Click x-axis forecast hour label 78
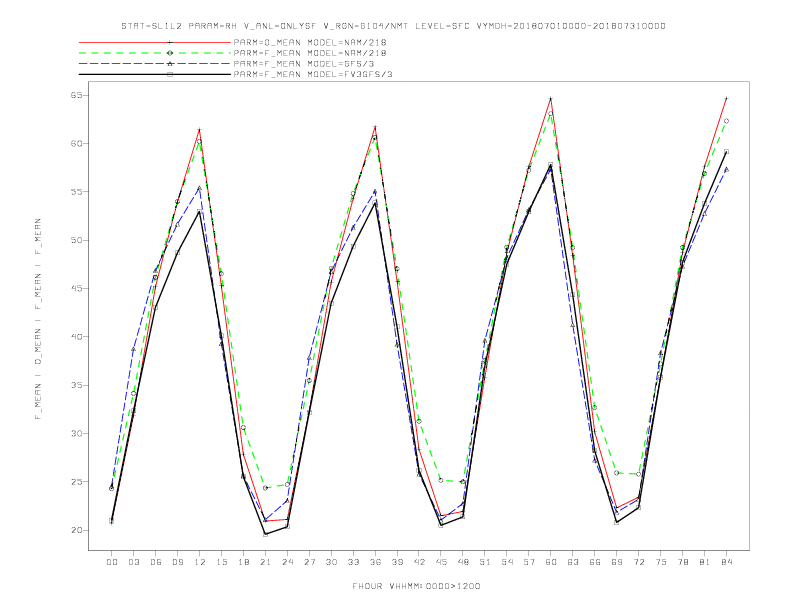This screenshot has width=792, height=612. tap(683, 562)
